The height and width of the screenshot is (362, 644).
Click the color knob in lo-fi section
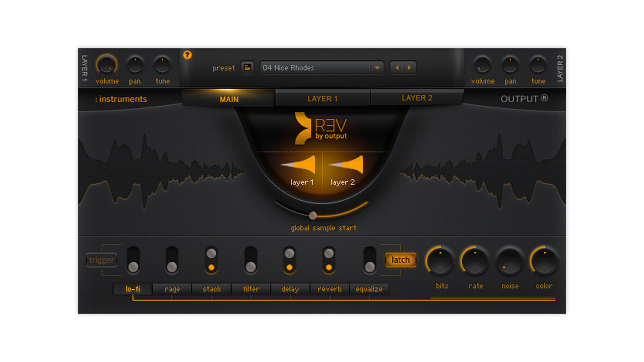pyautogui.click(x=544, y=261)
